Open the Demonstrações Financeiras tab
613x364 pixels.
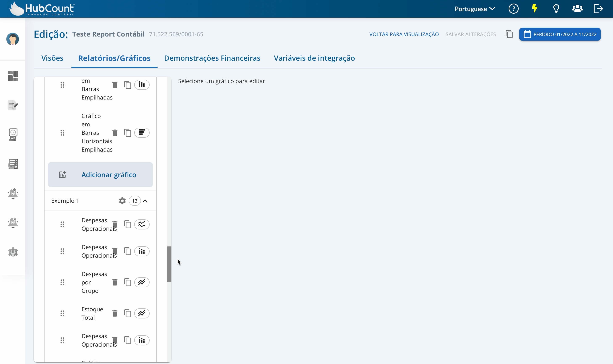(212, 58)
